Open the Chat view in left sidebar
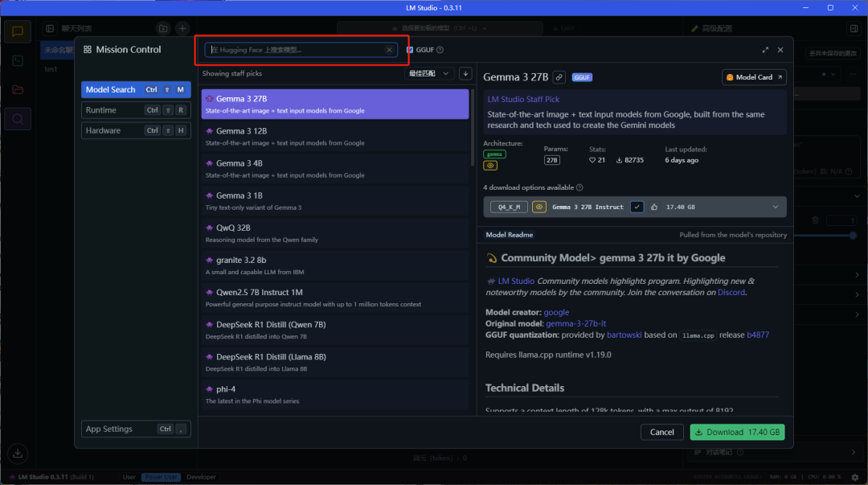 [18, 31]
